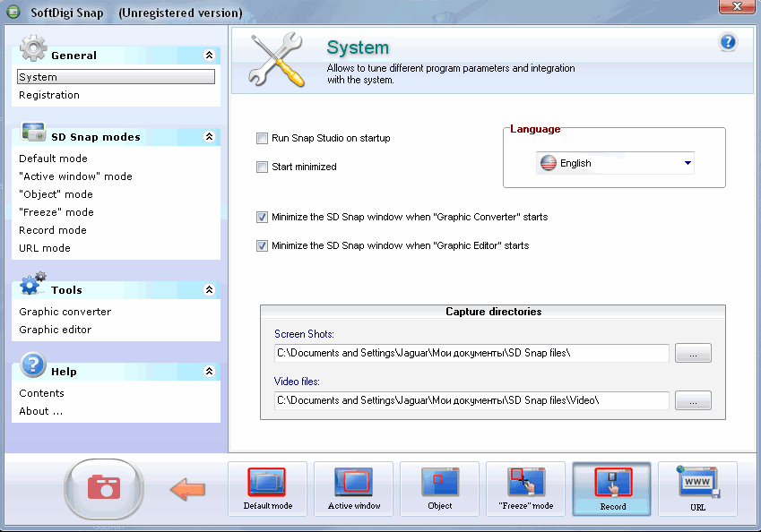Collapse the General section
The image size is (761, 532).
tap(209, 56)
